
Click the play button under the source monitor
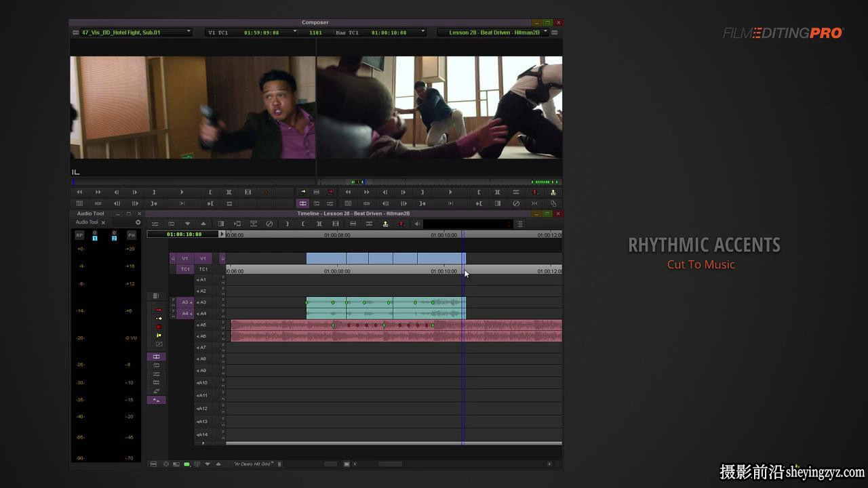point(181,192)
